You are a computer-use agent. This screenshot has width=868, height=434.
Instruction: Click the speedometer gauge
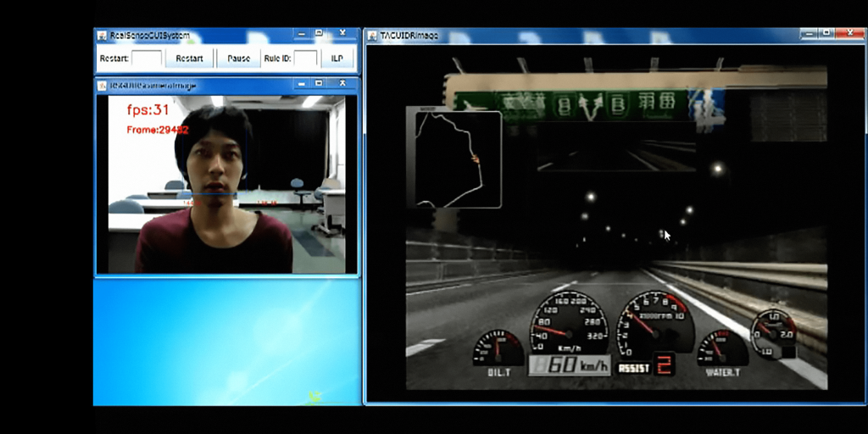(x=569, y=322)
